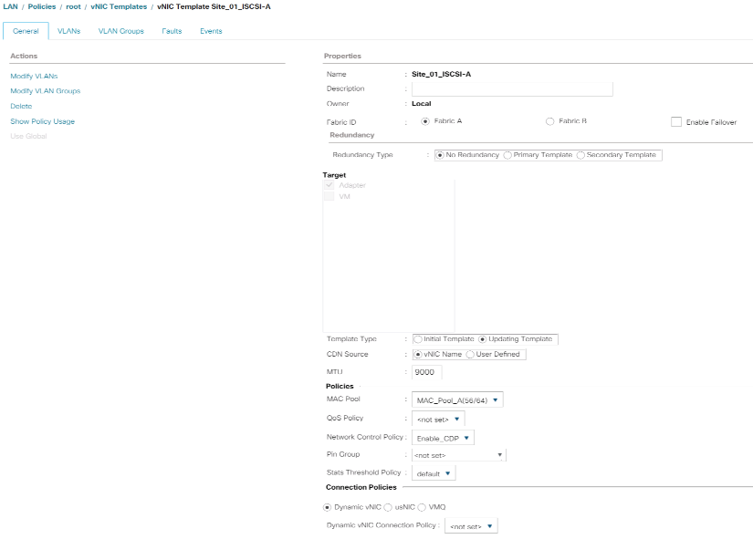753x560 pixels.
Task: Select the usNIC connection policy option
Action: (x=388, y=507)
